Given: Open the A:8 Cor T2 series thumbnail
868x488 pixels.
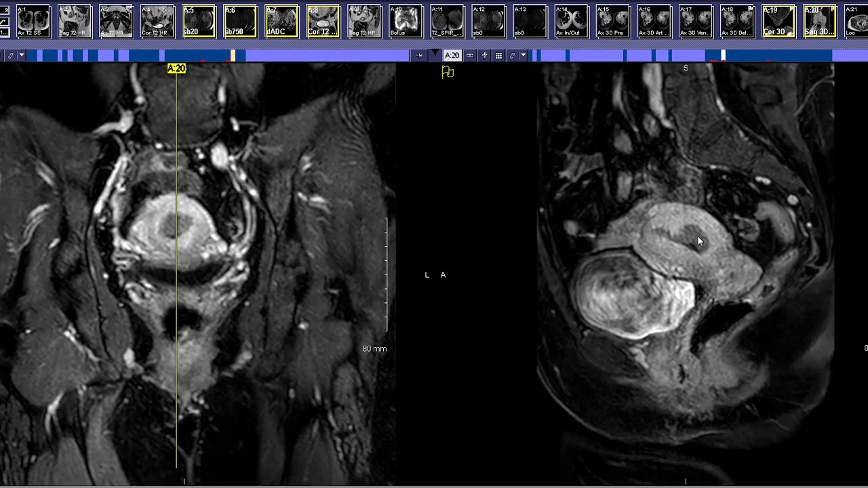Looking at the screenshot, I should tap(323, 21).
